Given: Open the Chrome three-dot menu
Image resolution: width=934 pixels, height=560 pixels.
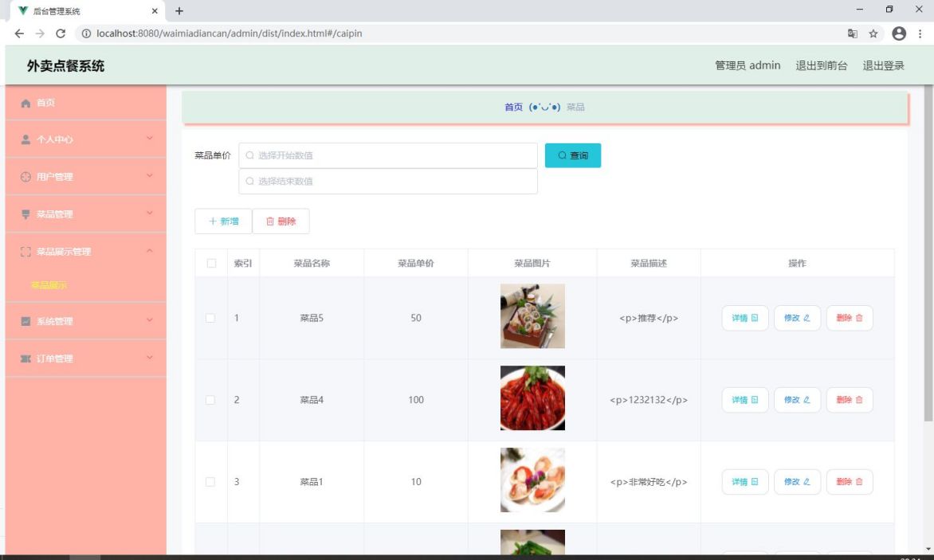Looking at the screenshot, I should coord(920,33).
